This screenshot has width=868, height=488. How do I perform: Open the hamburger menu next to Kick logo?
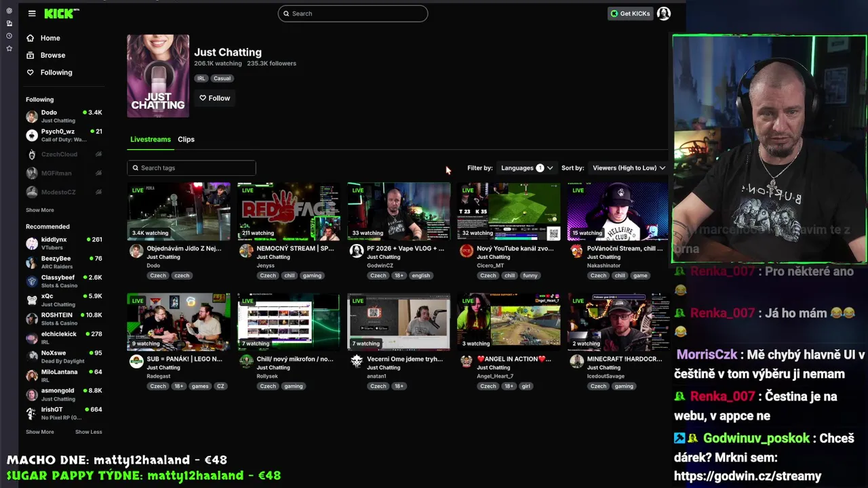pos(32,14)
